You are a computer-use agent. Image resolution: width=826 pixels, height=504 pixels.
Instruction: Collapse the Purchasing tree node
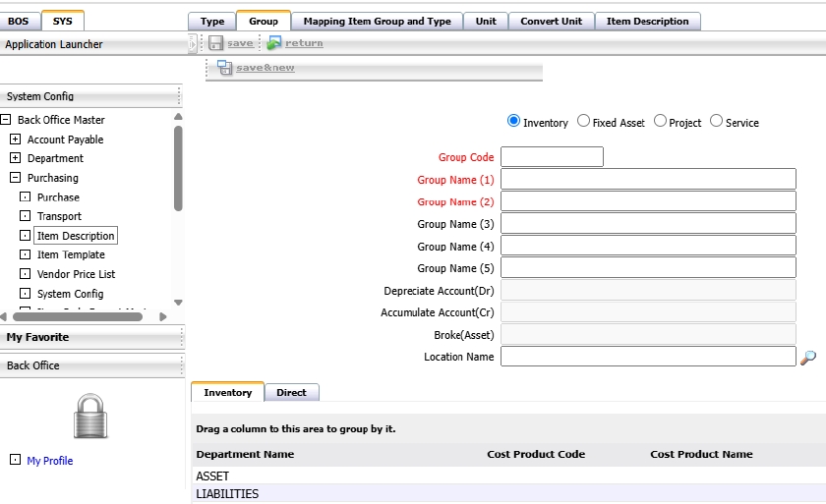tap(15, 178)
